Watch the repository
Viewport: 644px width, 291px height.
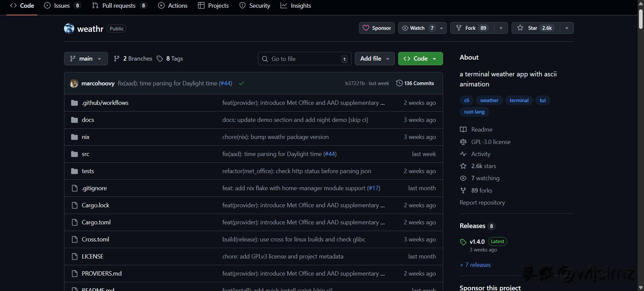tap(418, 28)
